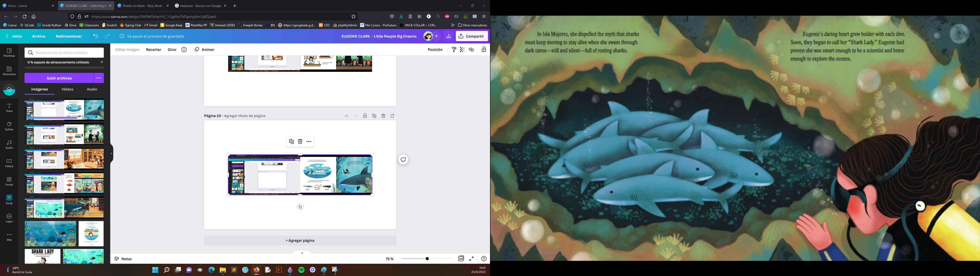Move page 10 down with the chevron
The image size is (980, 276).
point(356,116)
